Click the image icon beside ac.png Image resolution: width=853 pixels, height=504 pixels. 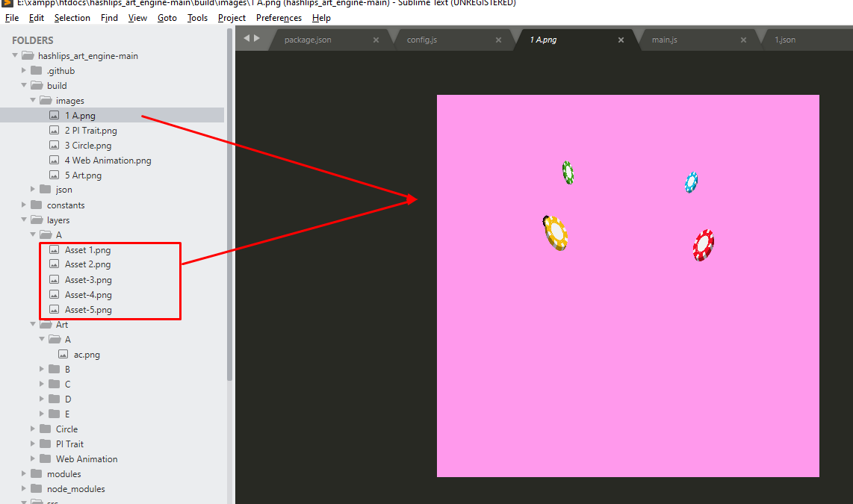tap(63, 354)
